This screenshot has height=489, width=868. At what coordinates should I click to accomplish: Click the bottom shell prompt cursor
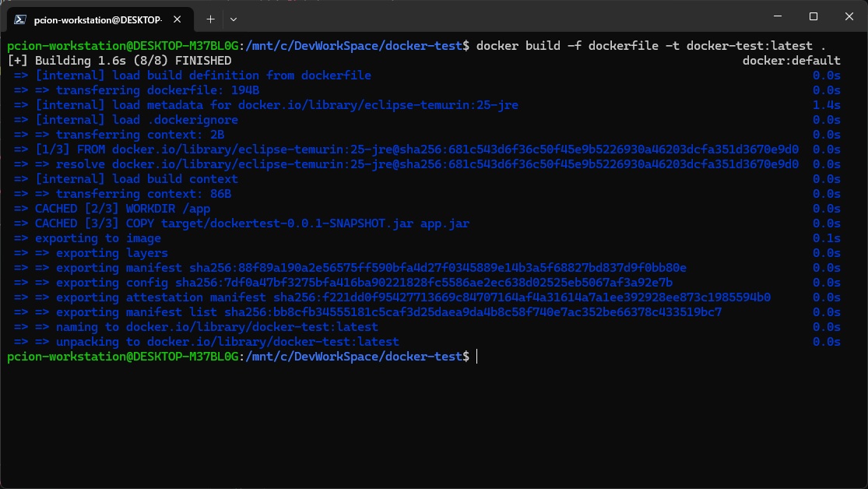click(476, 357)
